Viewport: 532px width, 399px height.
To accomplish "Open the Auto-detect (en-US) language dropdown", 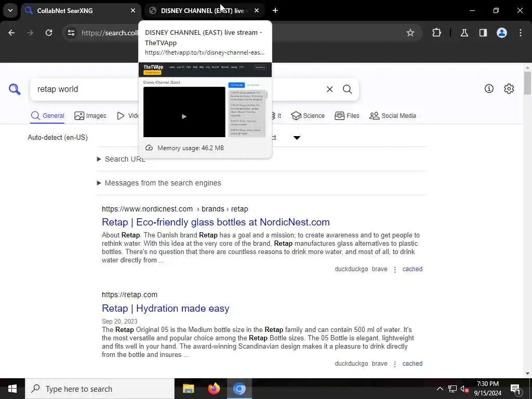I will point(58,137).
